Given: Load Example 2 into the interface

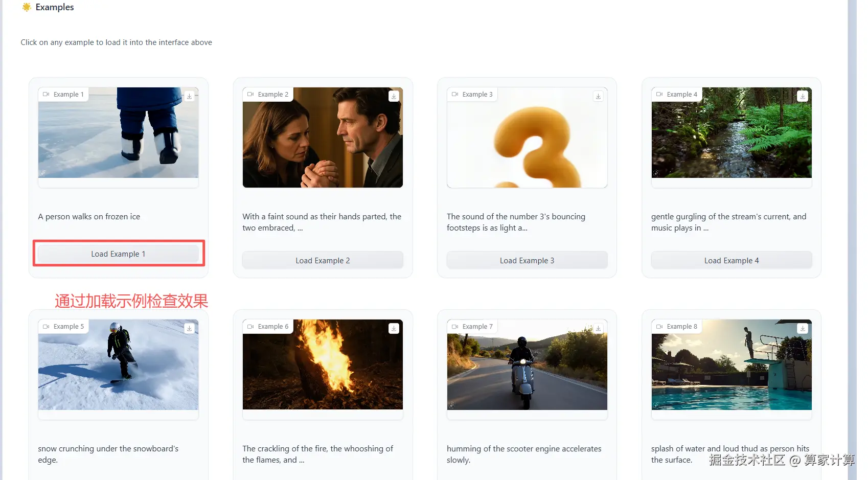Looking at the screenshot, I should (x=323, y=261).
